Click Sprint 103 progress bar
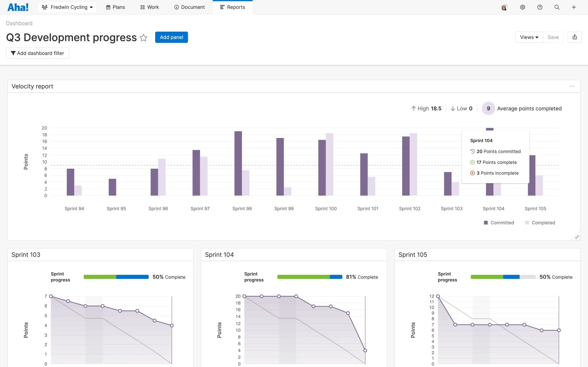 (116, 277)
